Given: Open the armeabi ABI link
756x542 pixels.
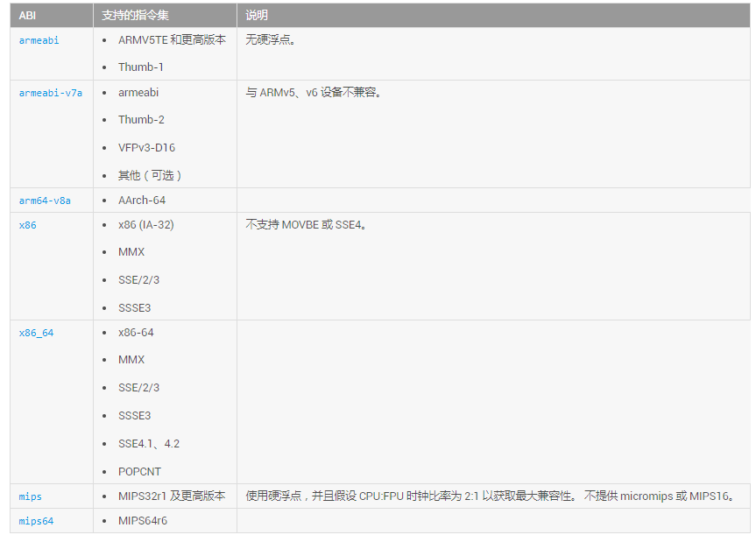Looking at the screenshot, I should (x=39, y=40).
